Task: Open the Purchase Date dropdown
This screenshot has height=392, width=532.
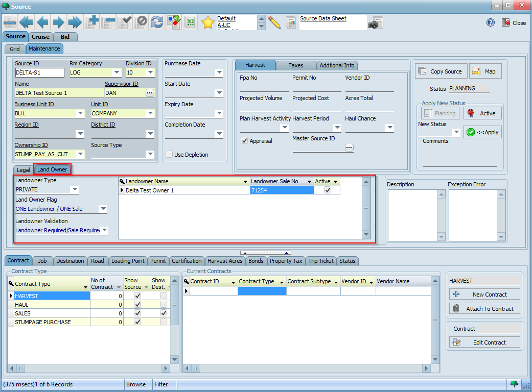Action: (x=220, y=72)
